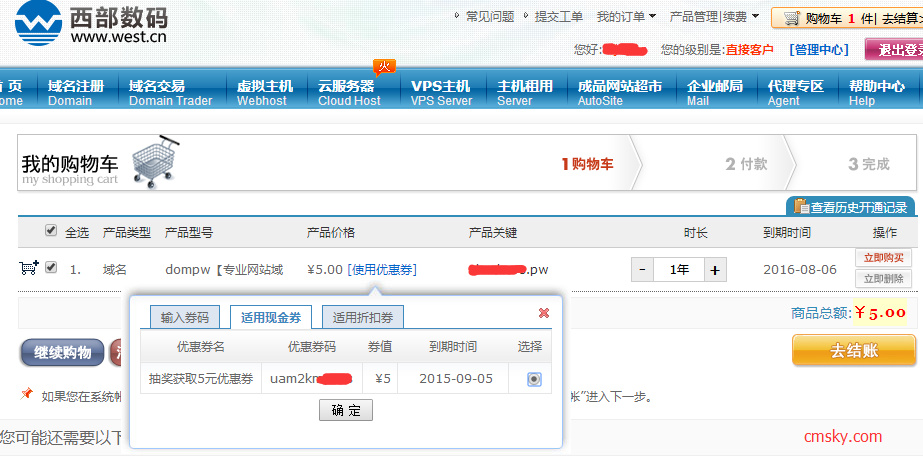
Task: Switch to the 适用折扣券 tab
Action: (363, 318)
